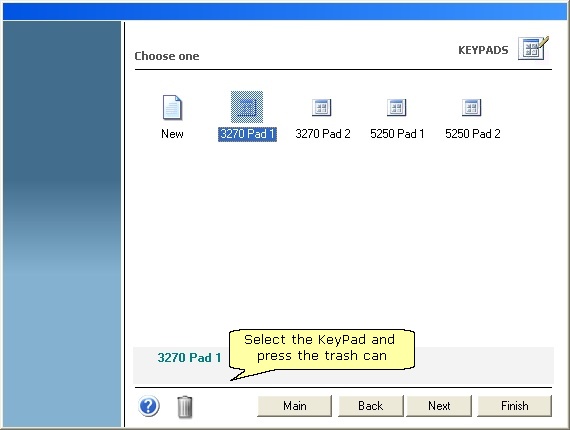Viewport: 570px width, 430px height.
Task: Select the 3270 Pad 2 keypad icon
Action: (x=322, y=107)
